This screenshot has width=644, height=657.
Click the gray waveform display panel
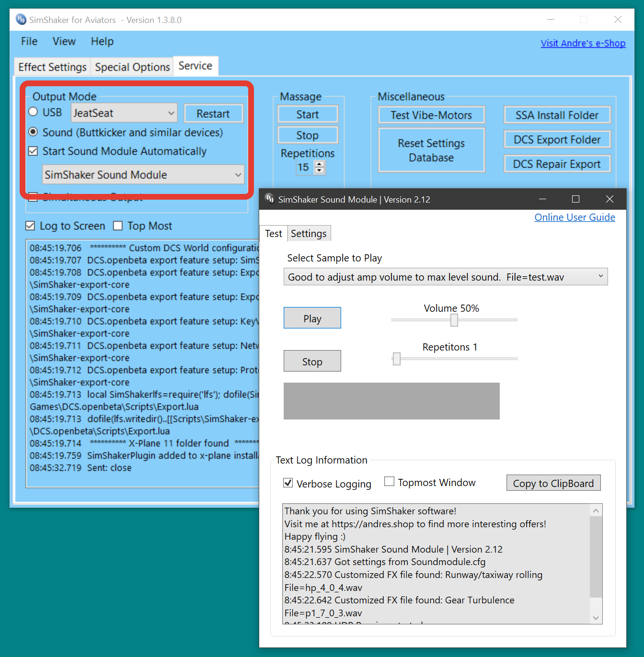coord(391,401)
